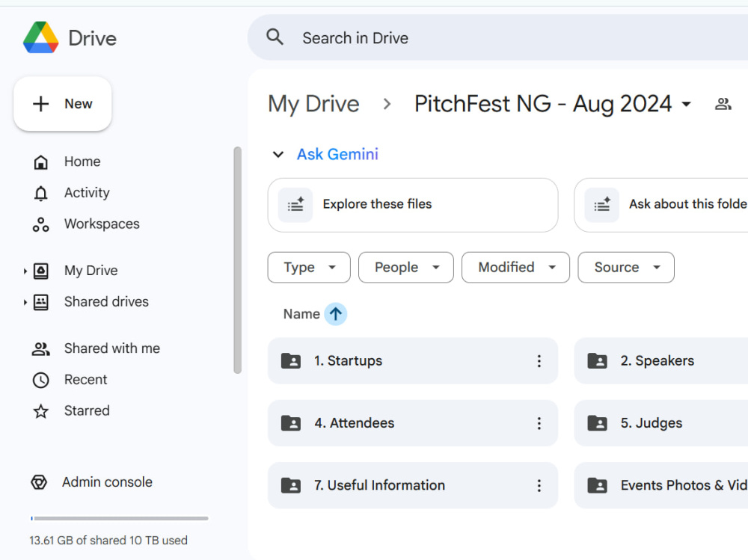Open Activity in the sidebar
This screenshot has height=560, width=748.
tap(87, 193)
